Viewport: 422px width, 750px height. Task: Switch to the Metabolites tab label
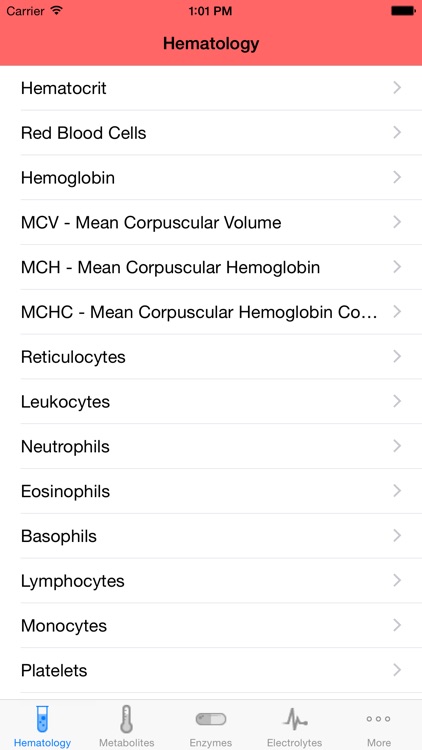point(126,743)
